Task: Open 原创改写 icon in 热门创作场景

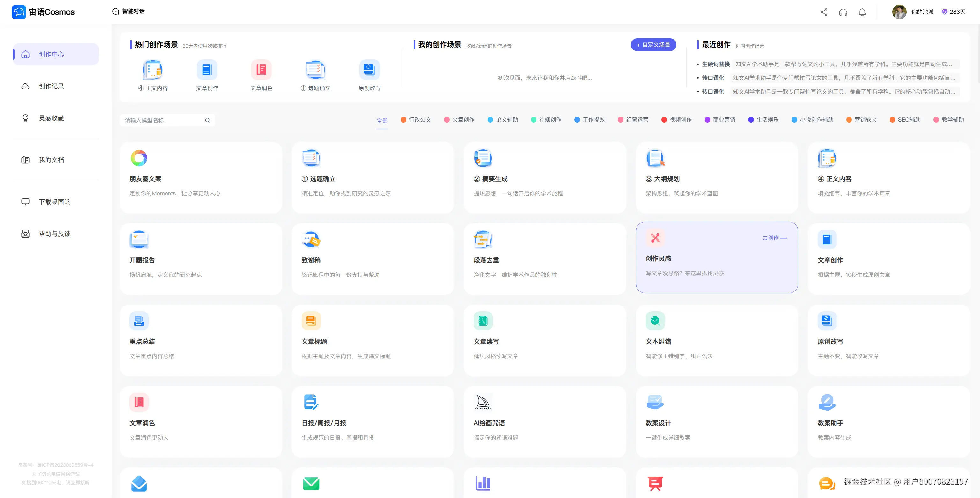Action: tap(369, 70)
